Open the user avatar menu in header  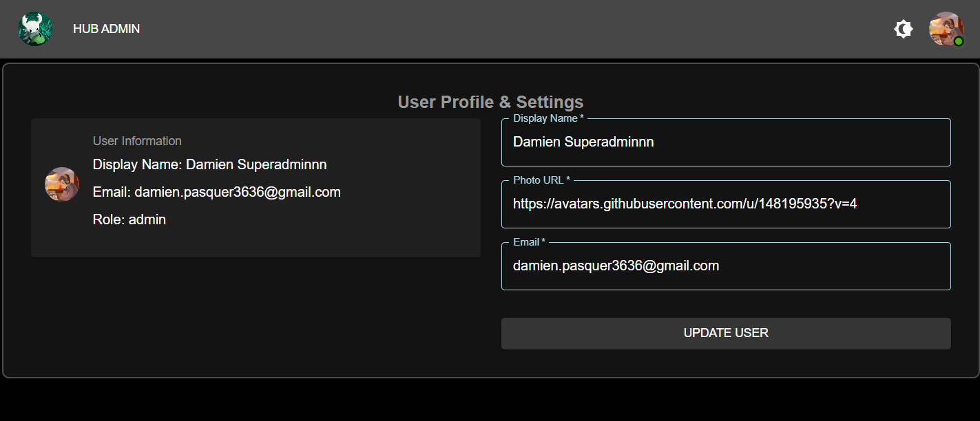click(945, 28)
